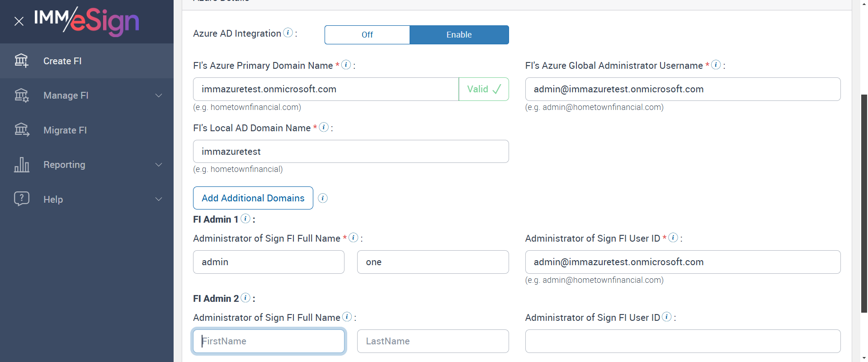
Task: Turn Azure AD Integration Off
Action: point(367,35)
